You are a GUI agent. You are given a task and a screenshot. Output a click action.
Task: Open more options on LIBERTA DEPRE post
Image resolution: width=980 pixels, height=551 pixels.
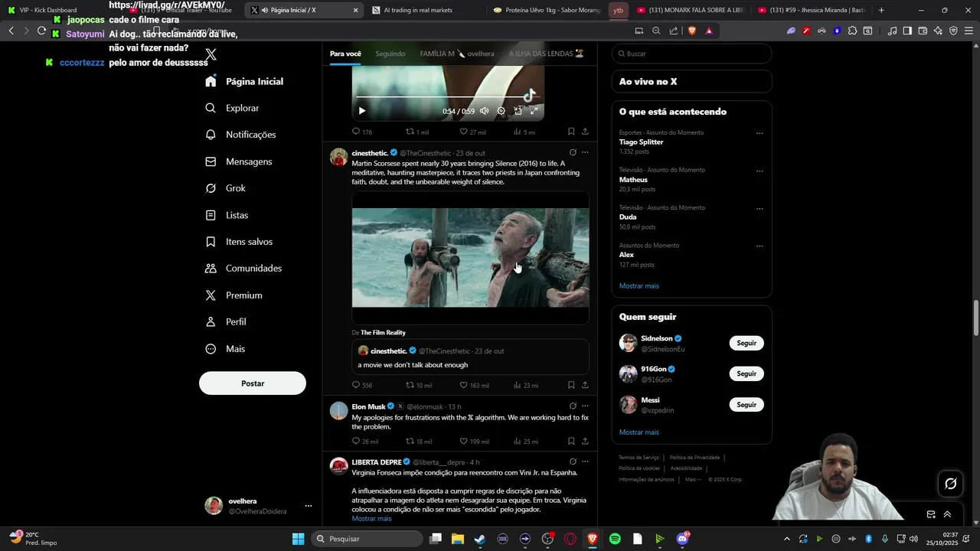(585, 461)
